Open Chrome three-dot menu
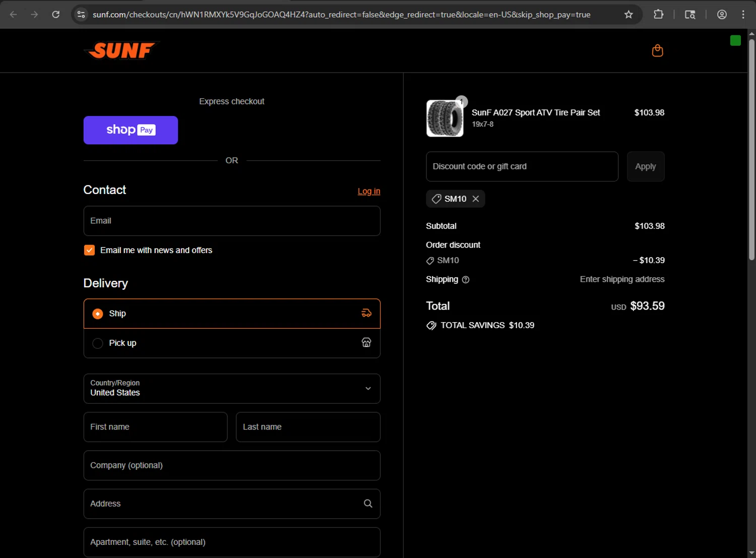The image size is (756, 558). click(x=743, y=15)
